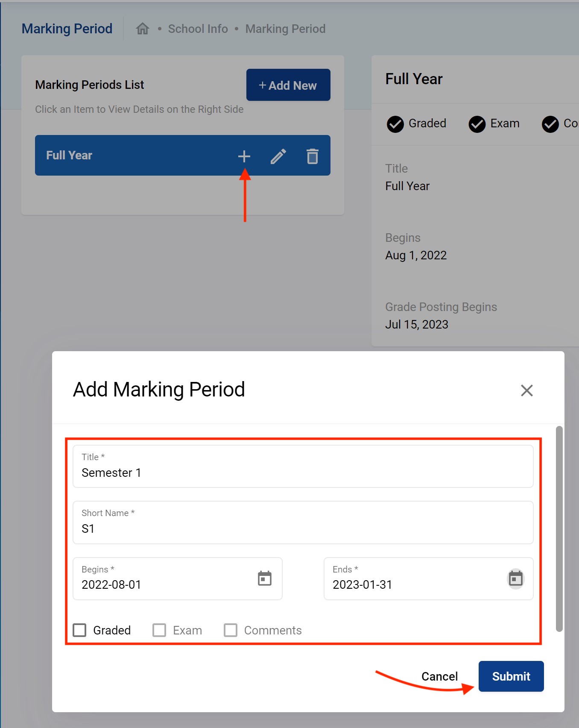Close the Add Marking Period dialog
Screen dimensions: 579x728
point(526,390)
